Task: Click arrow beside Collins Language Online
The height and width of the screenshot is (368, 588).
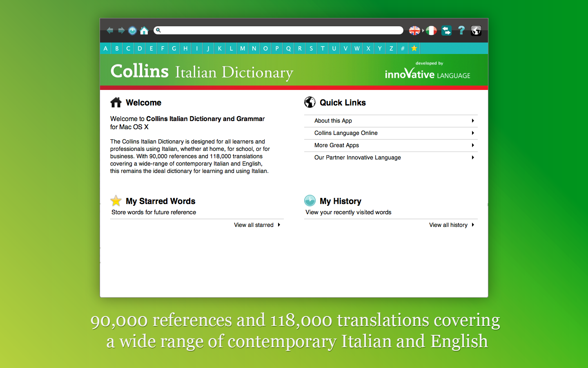Action: (x=473, y=133)
